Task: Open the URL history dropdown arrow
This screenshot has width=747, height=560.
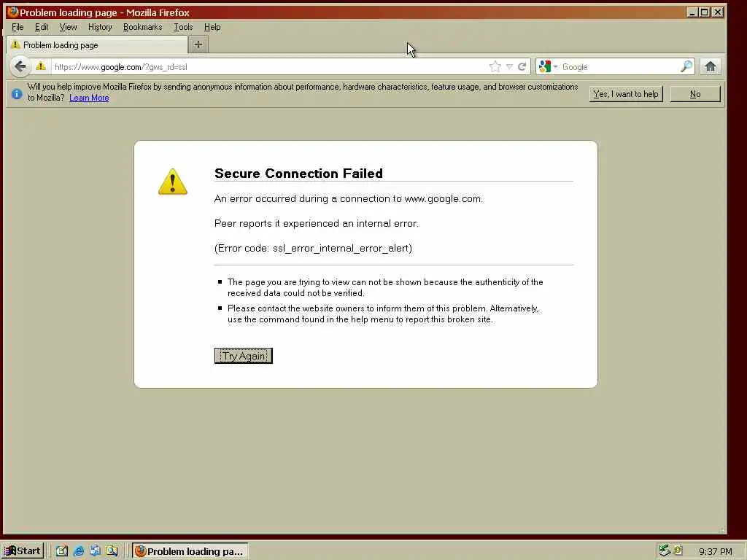Action: (509, 66)
